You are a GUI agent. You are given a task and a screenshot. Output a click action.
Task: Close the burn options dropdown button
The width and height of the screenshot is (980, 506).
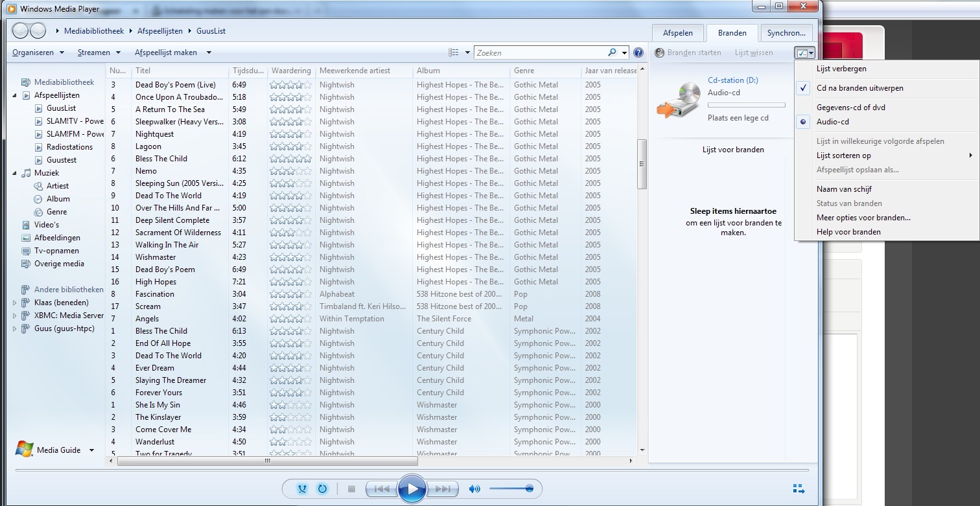805,52
